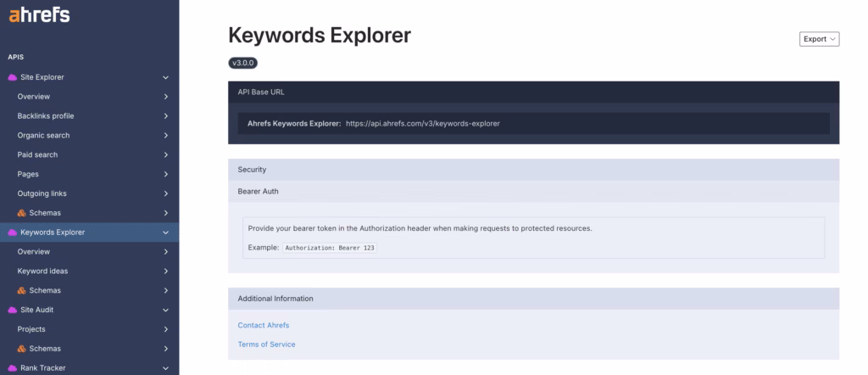This screenshot has width=868, height=375.
Task: Open Outgoing links sidebar item
Action: point(42,193)
